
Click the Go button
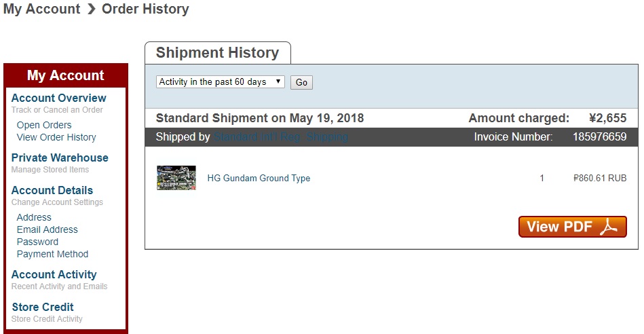coord(301,83)
